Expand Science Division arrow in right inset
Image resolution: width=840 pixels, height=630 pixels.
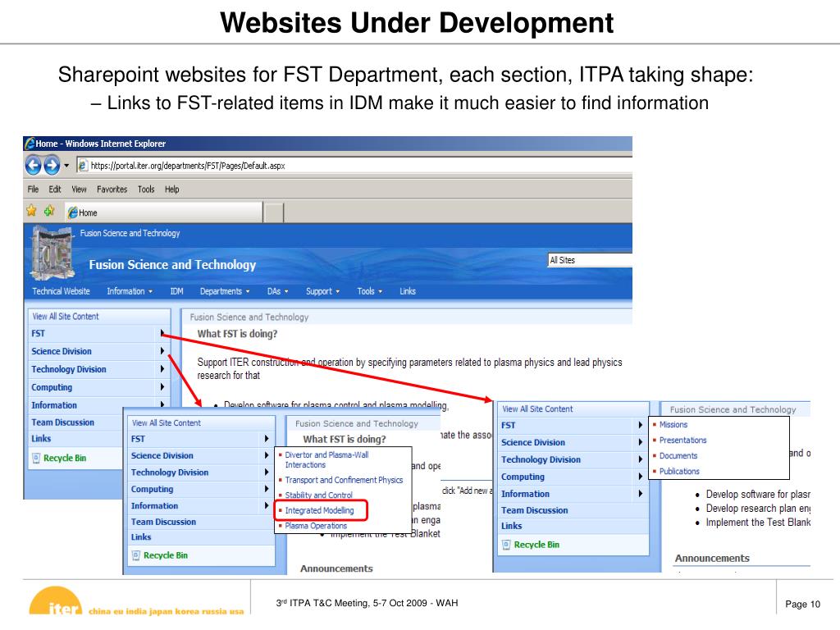pyautogui.click(x=640, y=442)
